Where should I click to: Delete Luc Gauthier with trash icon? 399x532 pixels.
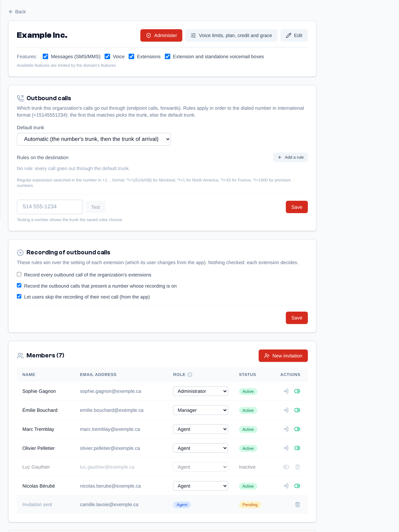point(297,467)
